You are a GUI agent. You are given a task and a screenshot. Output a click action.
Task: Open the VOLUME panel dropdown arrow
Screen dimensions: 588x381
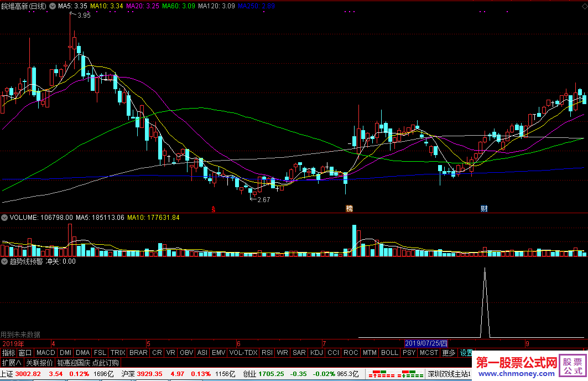click(x=4, y=217)
